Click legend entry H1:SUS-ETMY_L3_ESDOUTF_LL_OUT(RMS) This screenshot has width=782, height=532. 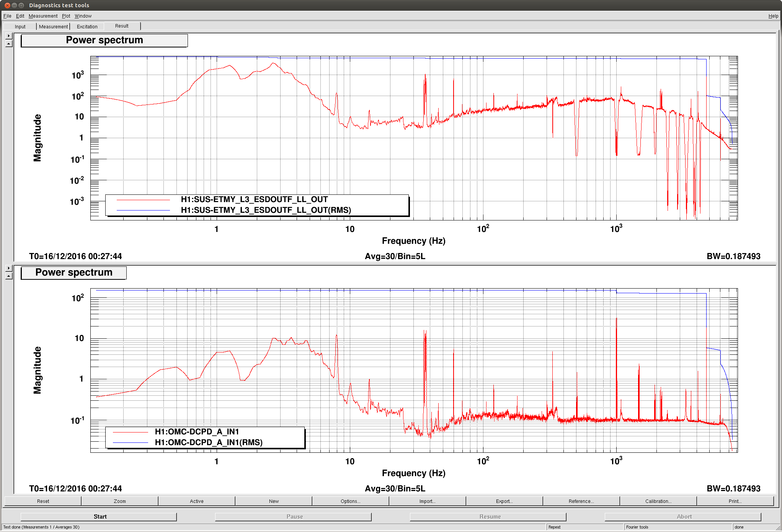pyautogui.click(x=266, y=210)
